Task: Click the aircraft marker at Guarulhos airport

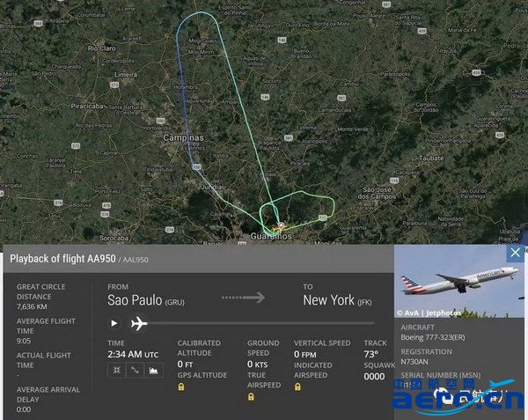Action: pyautogui.click(x=281, y=225)
